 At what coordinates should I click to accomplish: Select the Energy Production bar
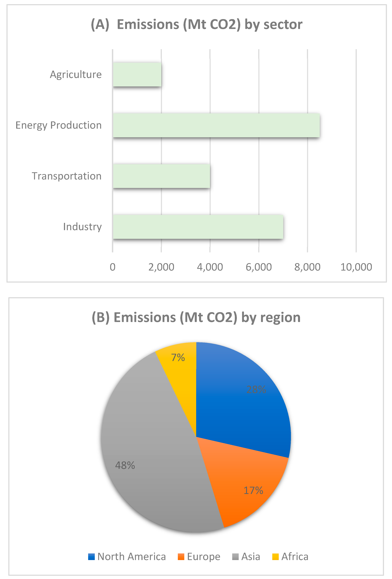(x=216, y=125)
